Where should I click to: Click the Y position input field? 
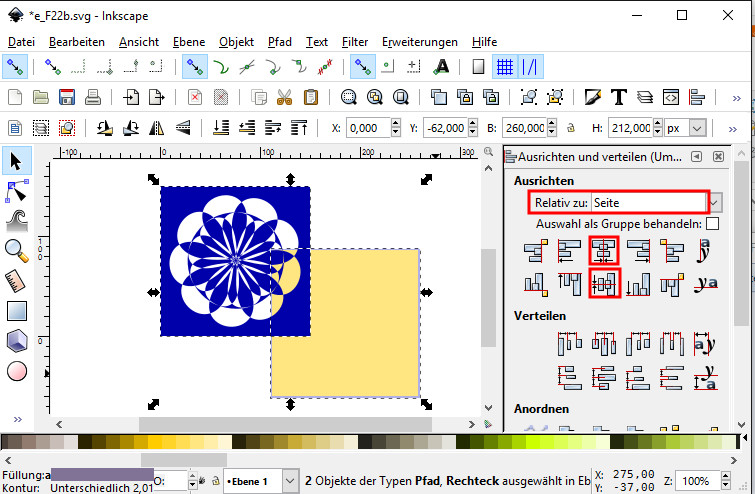(445, 128)
